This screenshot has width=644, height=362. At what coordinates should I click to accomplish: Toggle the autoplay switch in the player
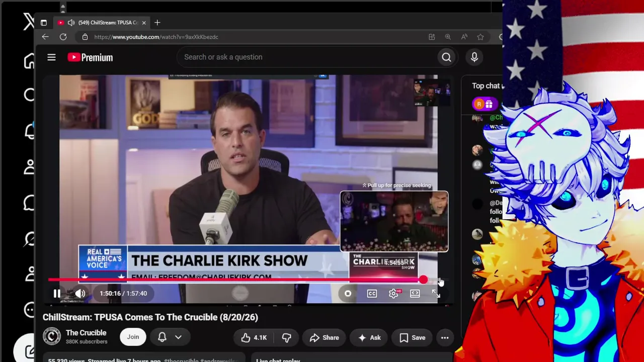pos(348,294)
